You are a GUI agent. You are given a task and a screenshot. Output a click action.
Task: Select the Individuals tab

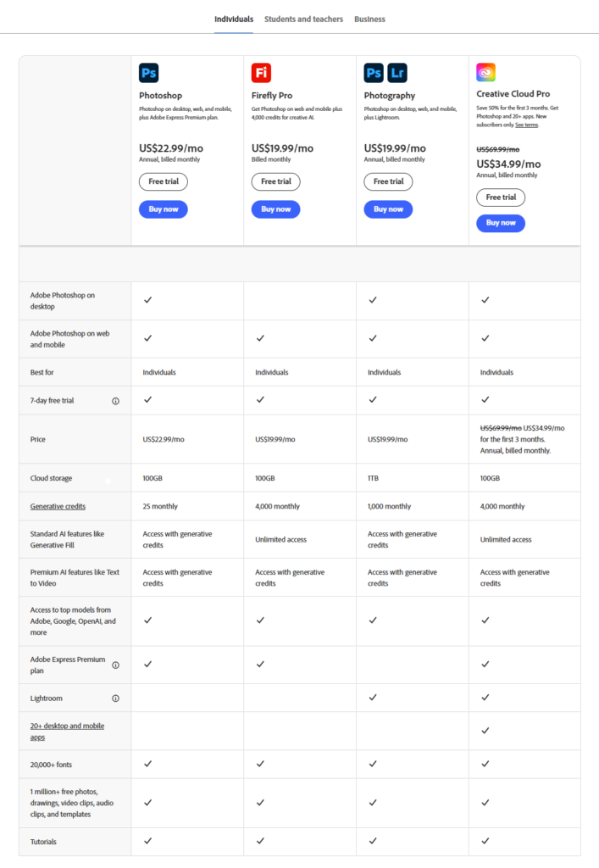(234, 19)
